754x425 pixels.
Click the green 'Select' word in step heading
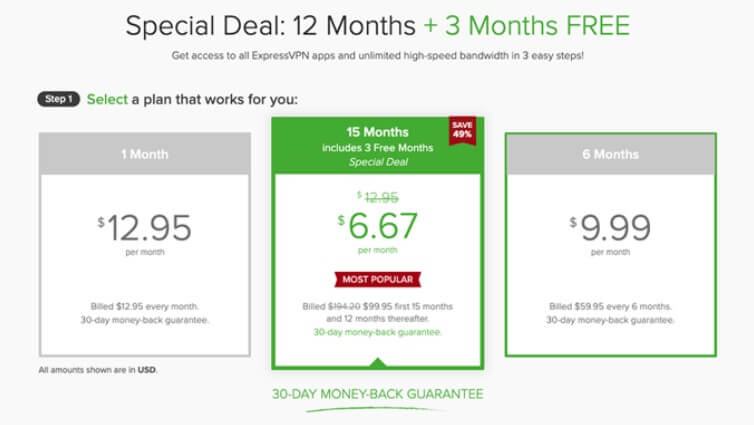107,100
